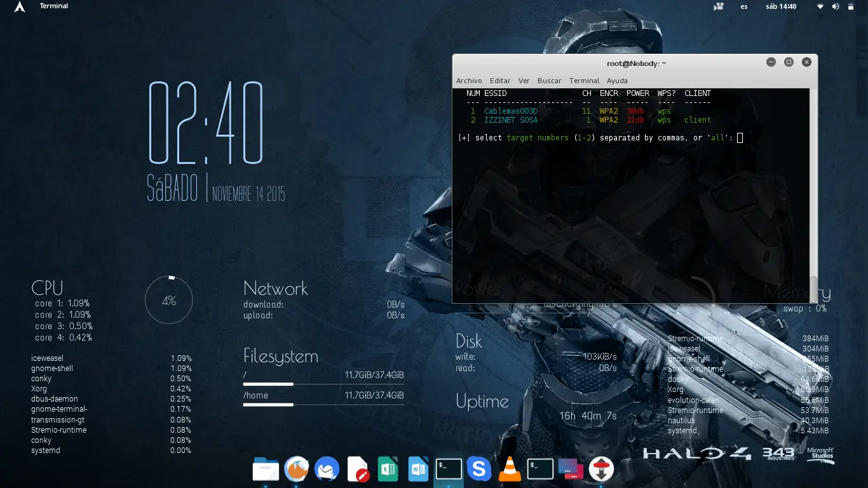Launch the blue word processor dock icon

point(418,470)
